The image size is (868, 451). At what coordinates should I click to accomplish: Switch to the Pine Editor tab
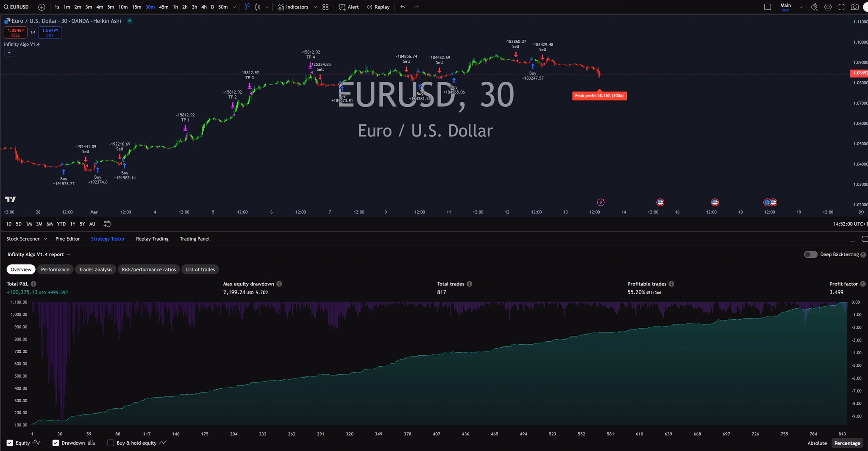point(67,239)
